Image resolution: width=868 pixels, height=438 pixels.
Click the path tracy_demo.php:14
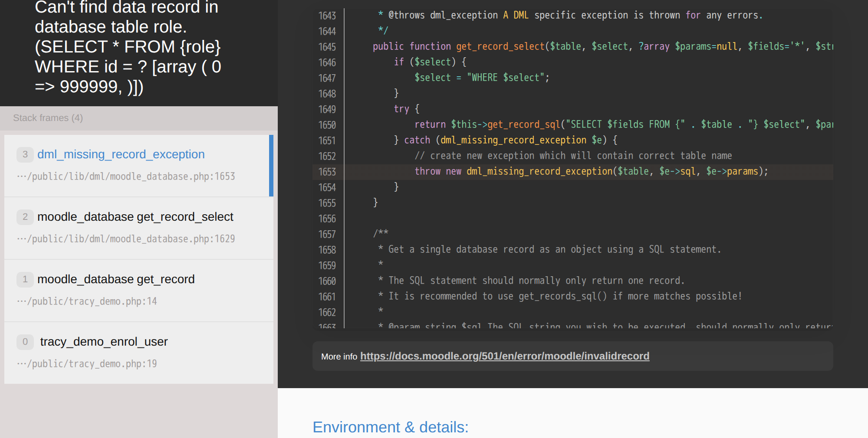87,301
